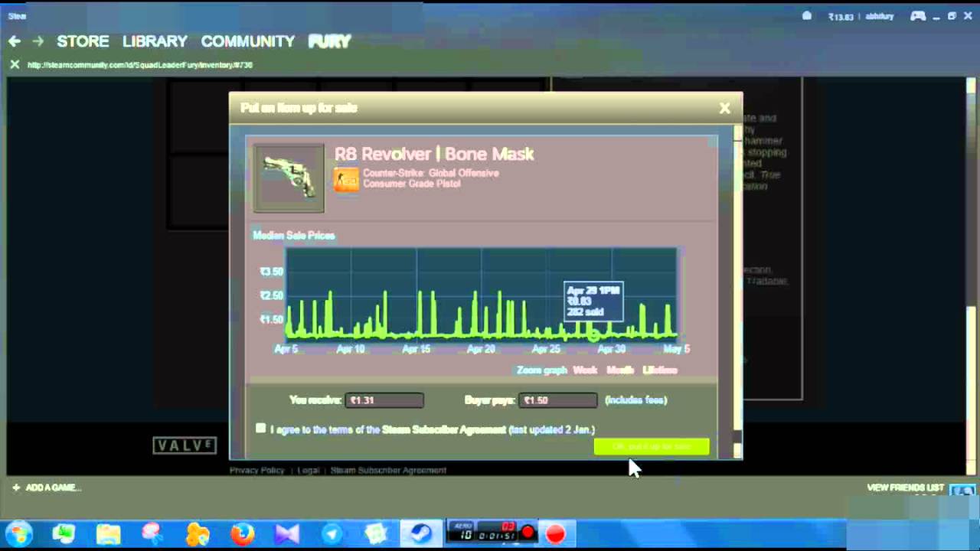Go forward with the Steam forward arrow
This screenshot has height=551, width=980.
click(x=38, y=41)
